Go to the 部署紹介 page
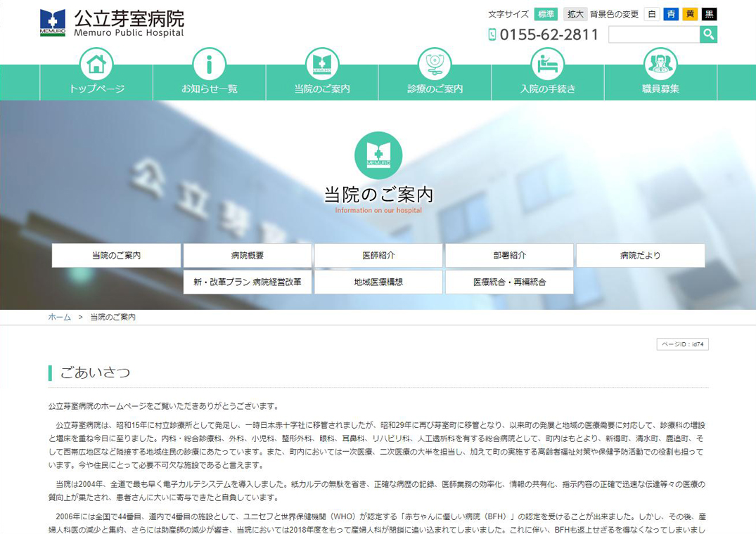 509,256
